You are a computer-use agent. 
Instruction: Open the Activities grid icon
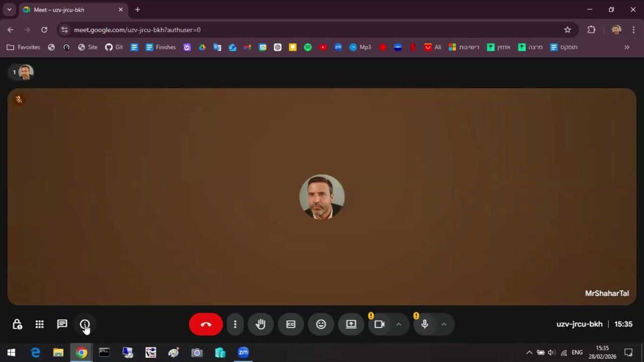(x=40, y=324)
